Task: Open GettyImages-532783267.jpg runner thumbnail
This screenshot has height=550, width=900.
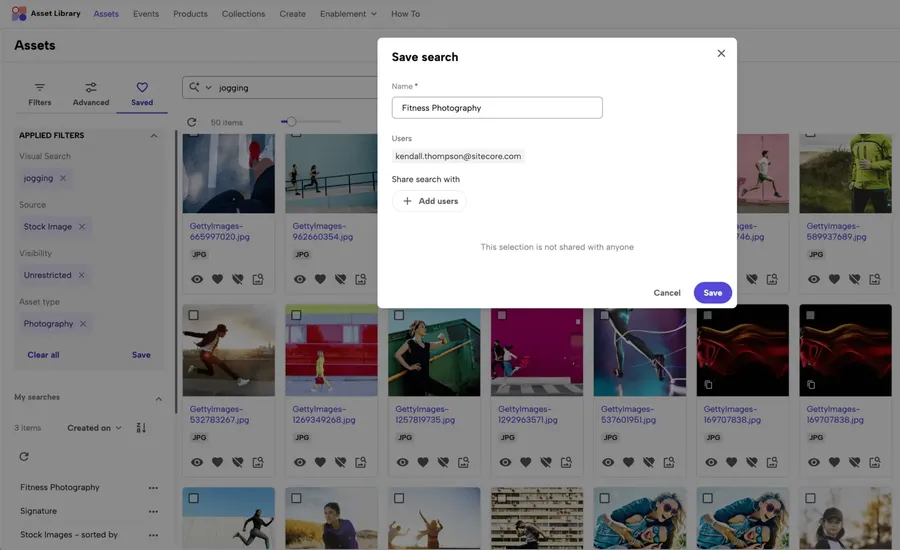Action: click(228, 350)
